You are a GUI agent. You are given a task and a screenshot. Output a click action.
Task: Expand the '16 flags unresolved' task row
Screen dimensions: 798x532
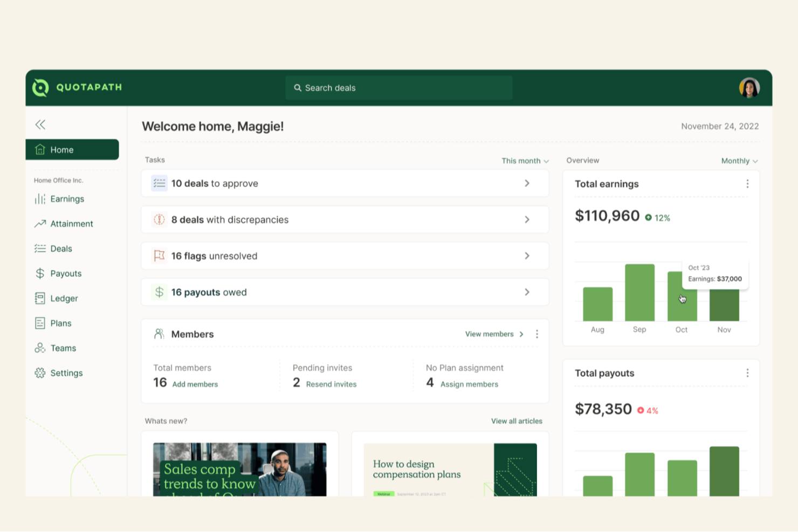(345, 255)
